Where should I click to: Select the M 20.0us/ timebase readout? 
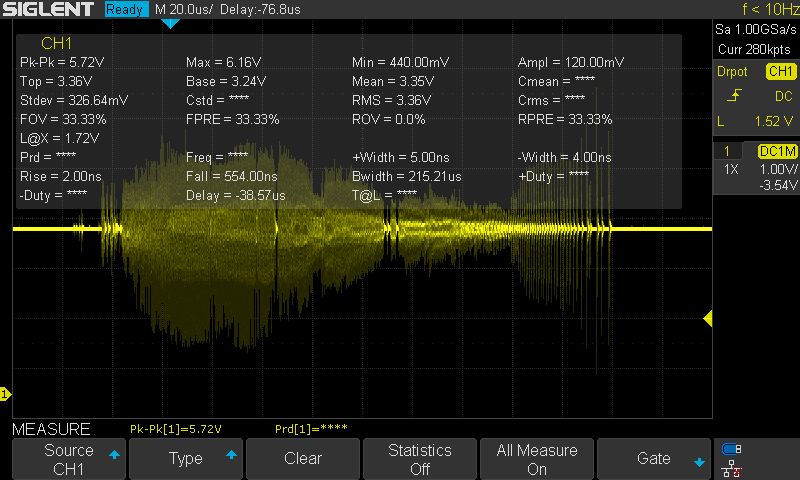[183, 9]
